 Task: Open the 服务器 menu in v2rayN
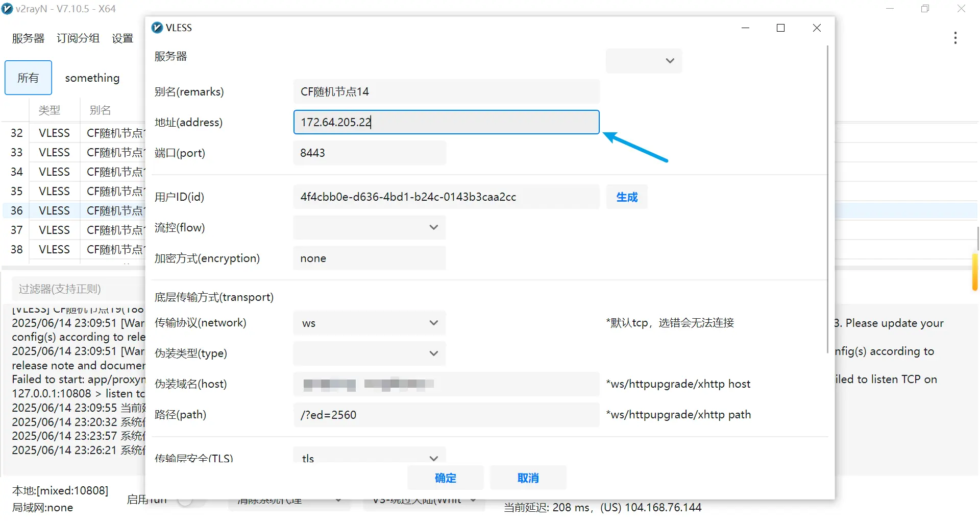point(28,38)
